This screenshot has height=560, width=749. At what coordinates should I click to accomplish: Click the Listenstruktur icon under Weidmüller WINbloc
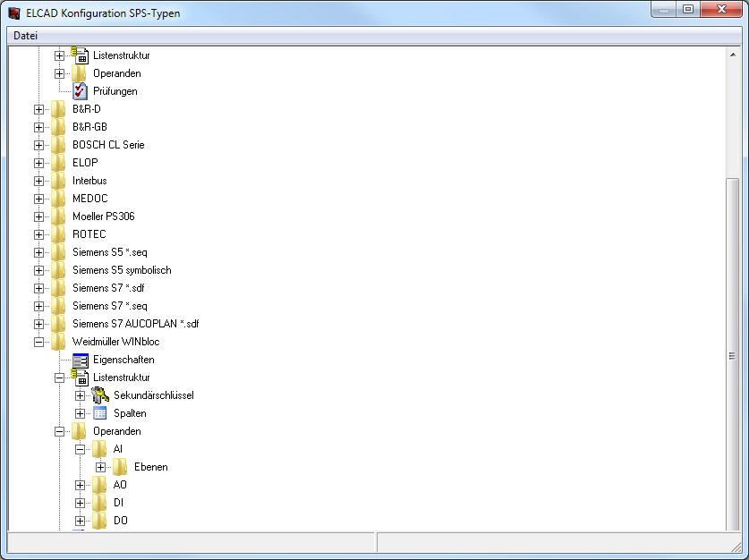click(80, 378)
